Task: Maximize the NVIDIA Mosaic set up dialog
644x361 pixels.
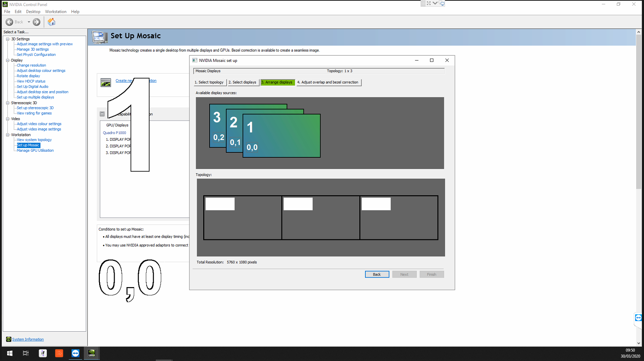Action: coord(432,60)
